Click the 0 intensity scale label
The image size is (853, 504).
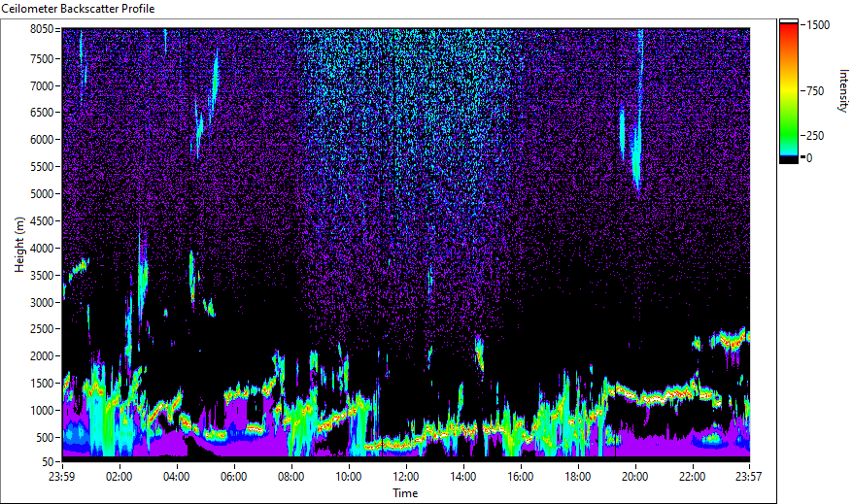tap(809, 158)
